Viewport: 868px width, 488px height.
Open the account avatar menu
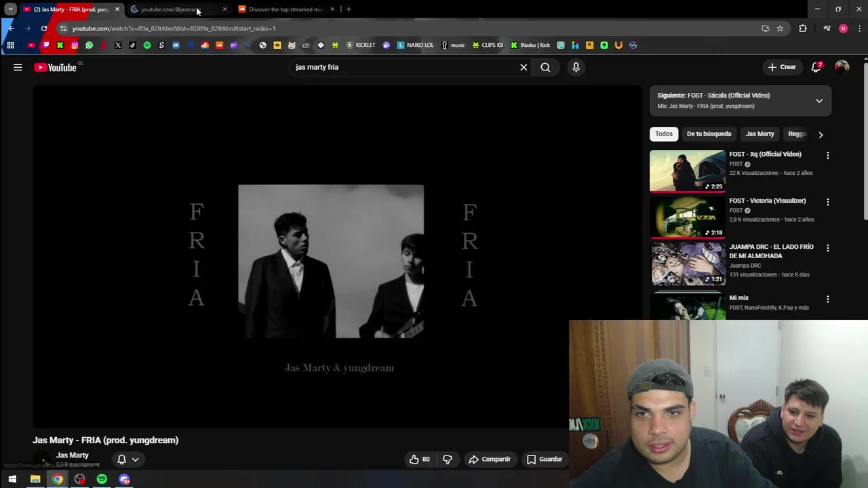(842, 67)
